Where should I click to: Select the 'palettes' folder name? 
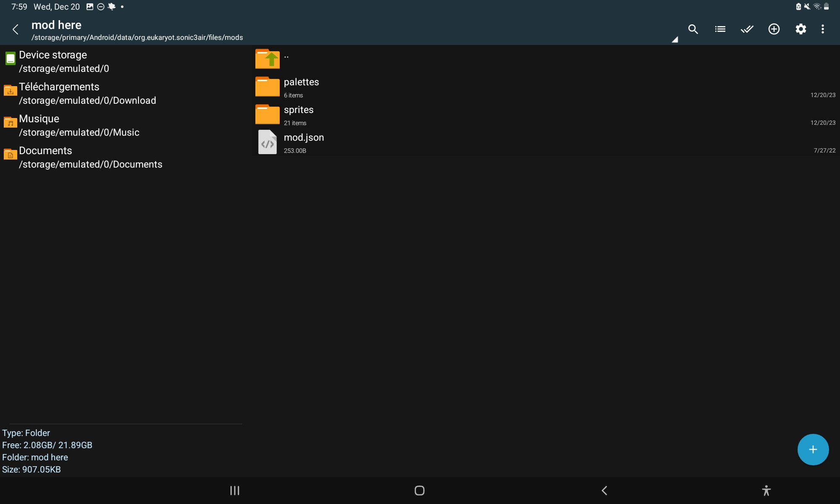pos(301,82)
